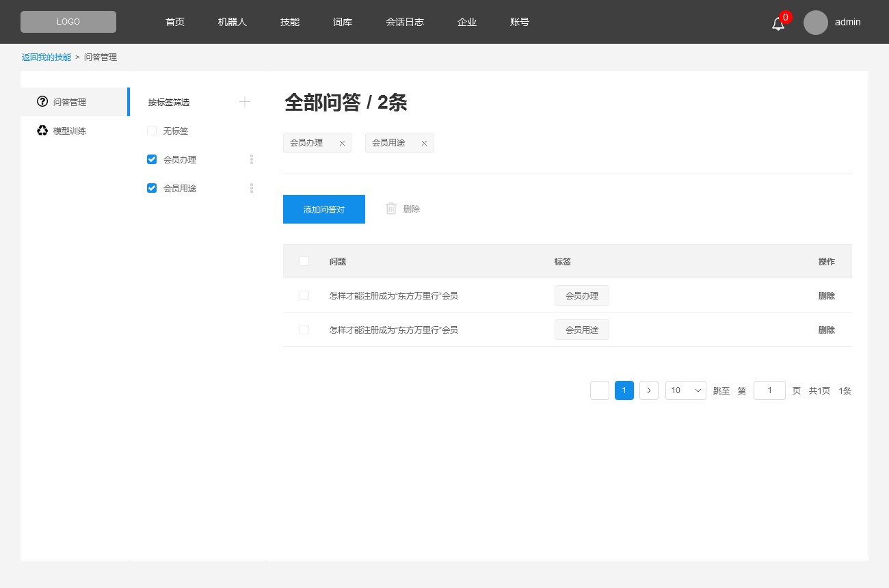
Task: Delete the question row tagged 会员用途
Action: tap(827, 330)
